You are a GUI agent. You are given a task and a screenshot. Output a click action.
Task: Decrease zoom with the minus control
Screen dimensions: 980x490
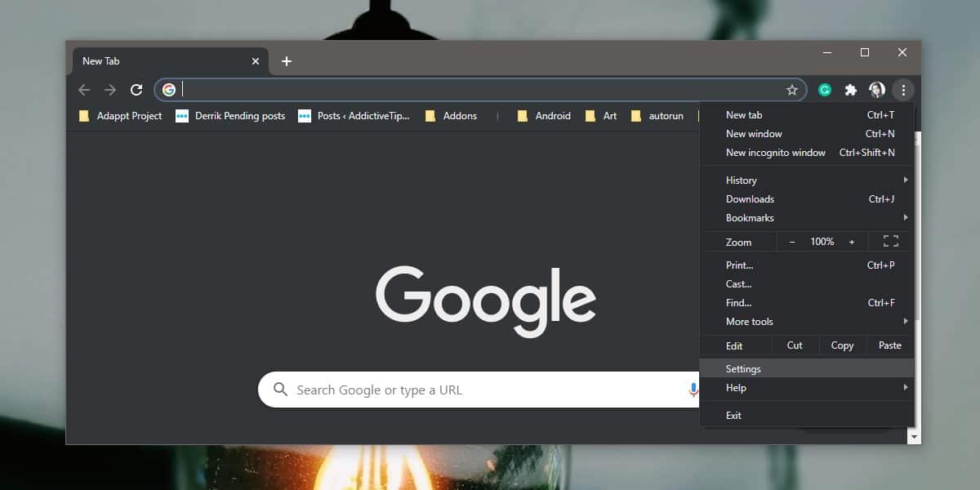tap(792, 242)
